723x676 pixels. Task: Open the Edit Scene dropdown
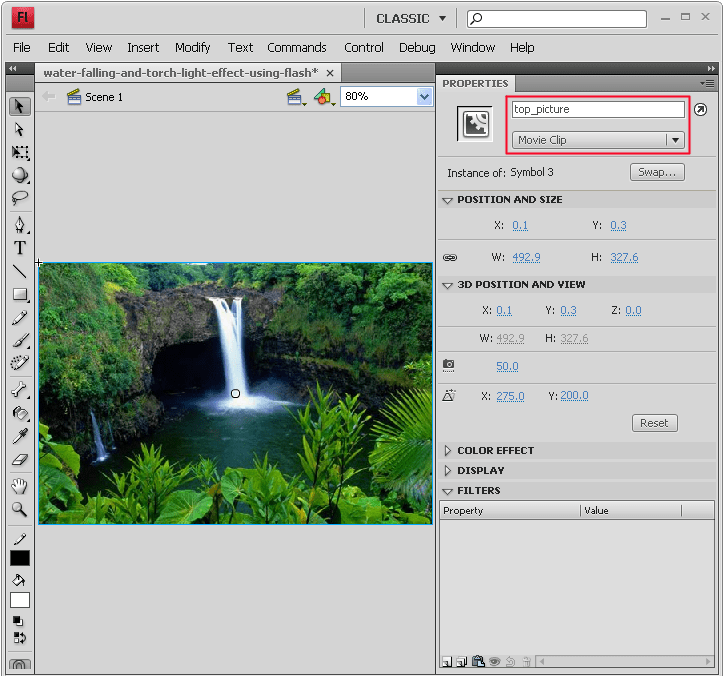click(x=296, y=97)
